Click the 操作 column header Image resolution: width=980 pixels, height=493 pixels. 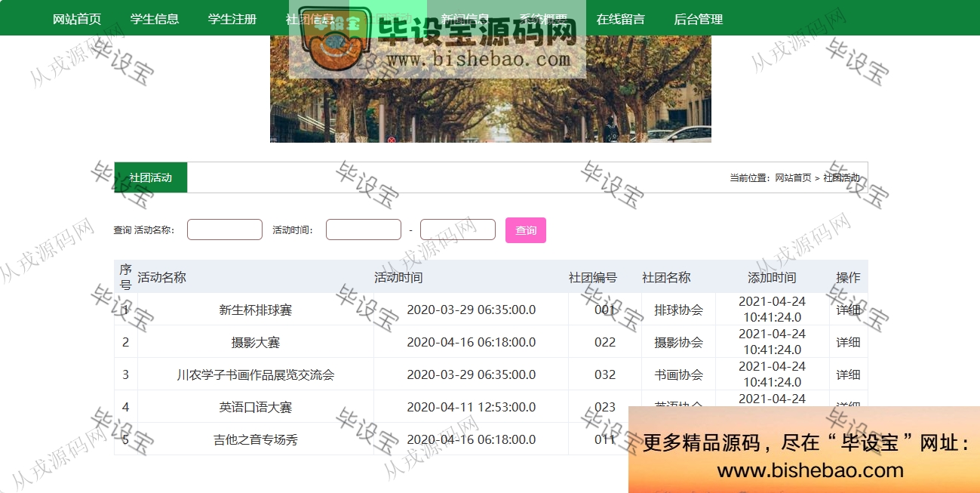(x=848, y=277)
